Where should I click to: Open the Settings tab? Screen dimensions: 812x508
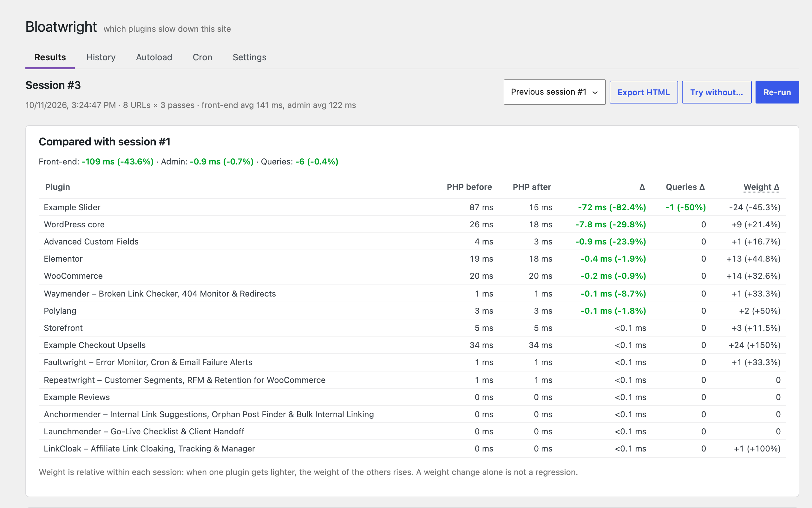(x=249, y=57)
